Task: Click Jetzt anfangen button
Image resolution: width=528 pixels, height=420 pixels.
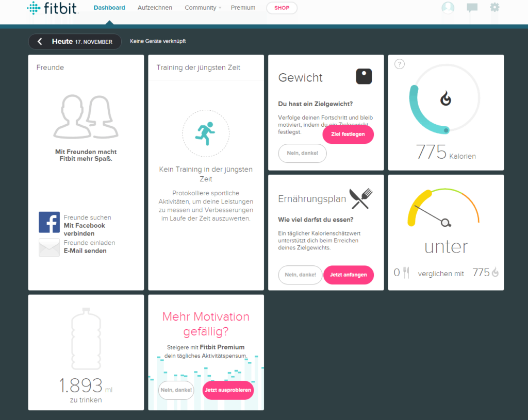Action: 349,275
